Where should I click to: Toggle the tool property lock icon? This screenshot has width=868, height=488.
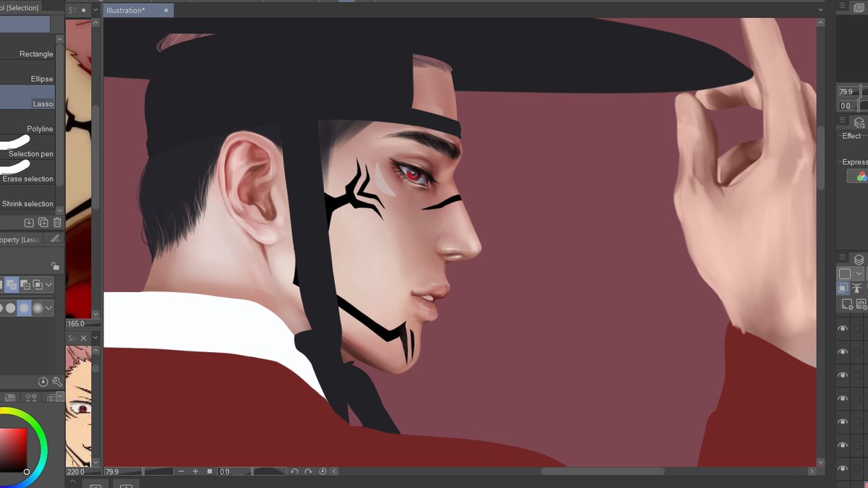click(55, 266)
